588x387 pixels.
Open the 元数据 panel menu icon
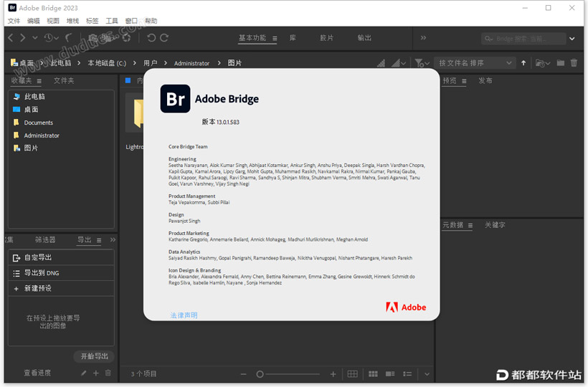pos(470,226)
